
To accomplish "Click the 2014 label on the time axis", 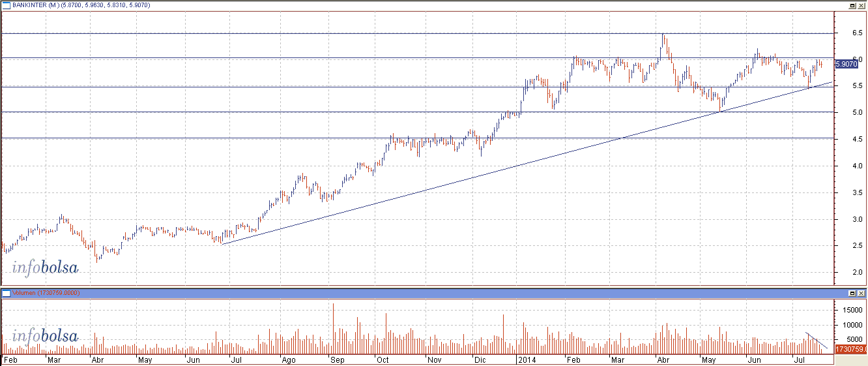I will pos(527,359).
